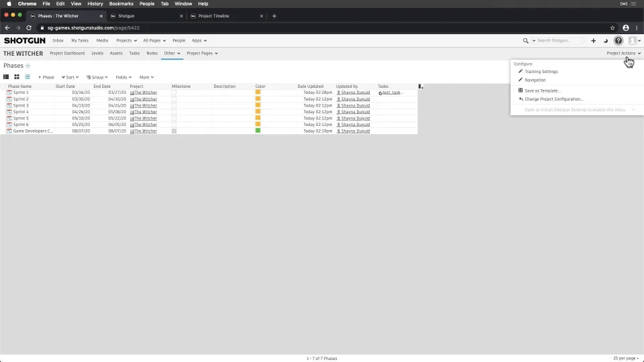This screenshot has width=644, height=362.
Task: Toggle the select-all checkbox in table header
Action: pyautogui.click(x=3, y=86)
